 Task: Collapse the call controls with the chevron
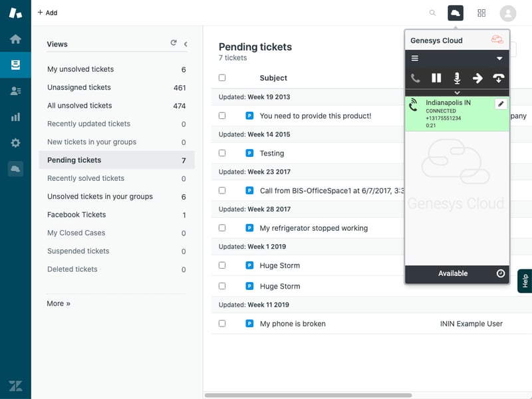457,92
